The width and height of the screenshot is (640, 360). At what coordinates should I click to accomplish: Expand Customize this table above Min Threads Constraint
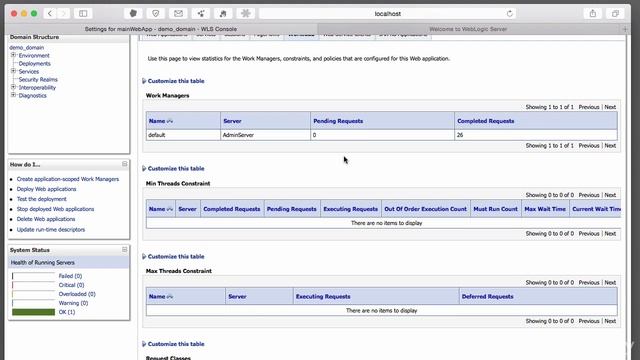pyautogui.click(x=173, y=169)
